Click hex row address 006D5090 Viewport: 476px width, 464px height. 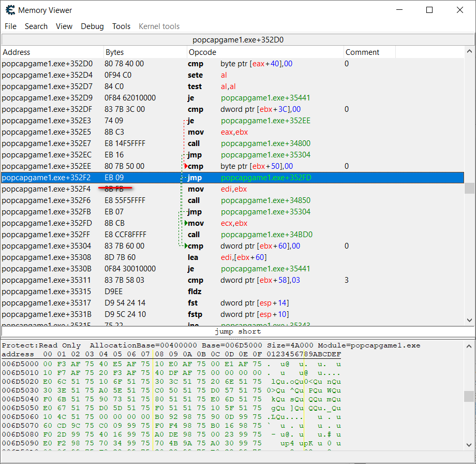(x=20, y=443)
